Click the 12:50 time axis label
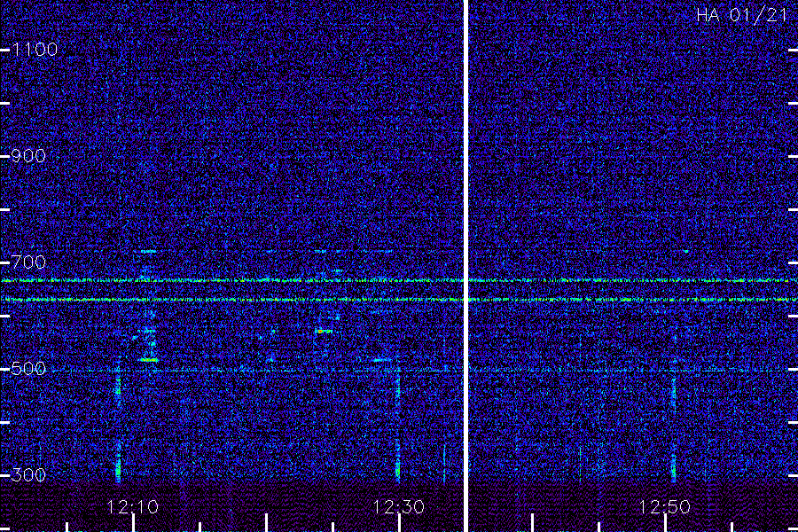Screen dimensions: 798x532 664,507
